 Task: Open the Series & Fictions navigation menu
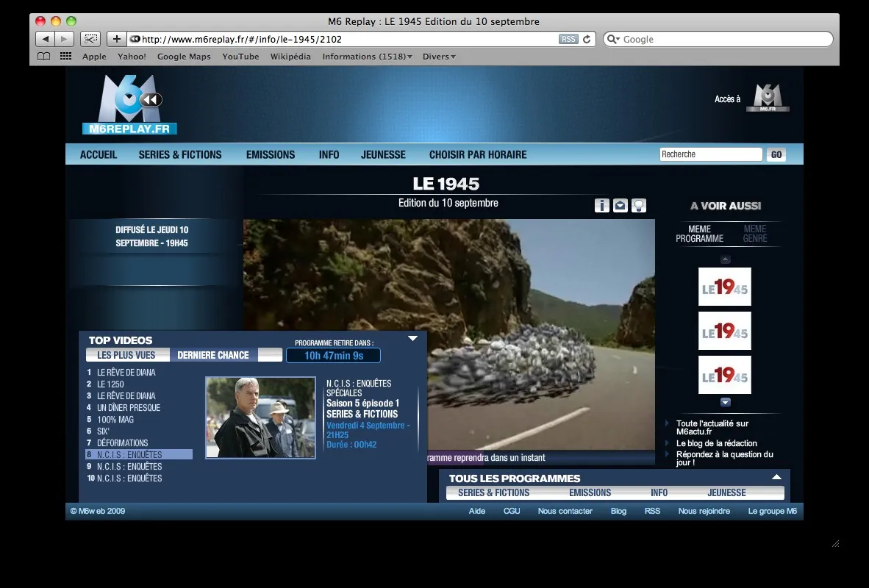180,154
